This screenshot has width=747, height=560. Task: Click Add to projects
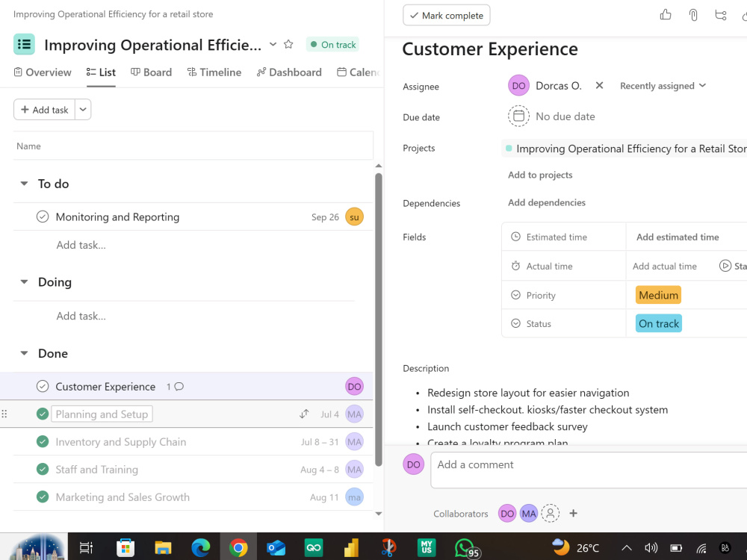540,175
